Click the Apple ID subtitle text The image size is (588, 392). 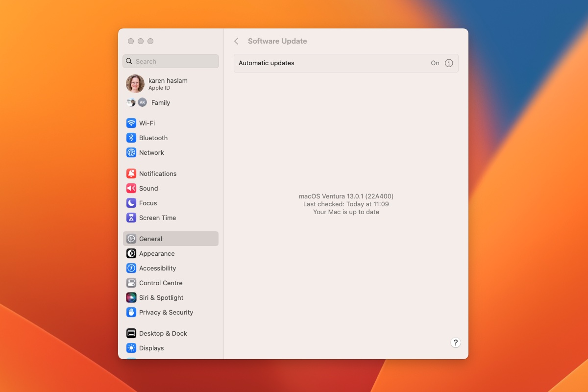pyautogui.click(x=159, y=88)
